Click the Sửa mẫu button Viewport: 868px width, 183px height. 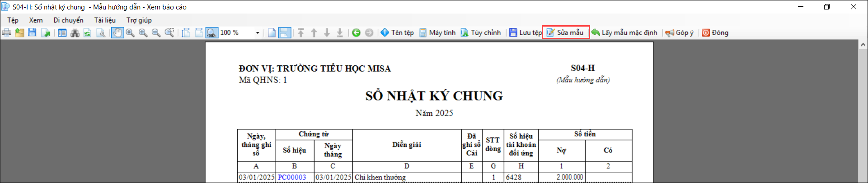click(566, 32)
